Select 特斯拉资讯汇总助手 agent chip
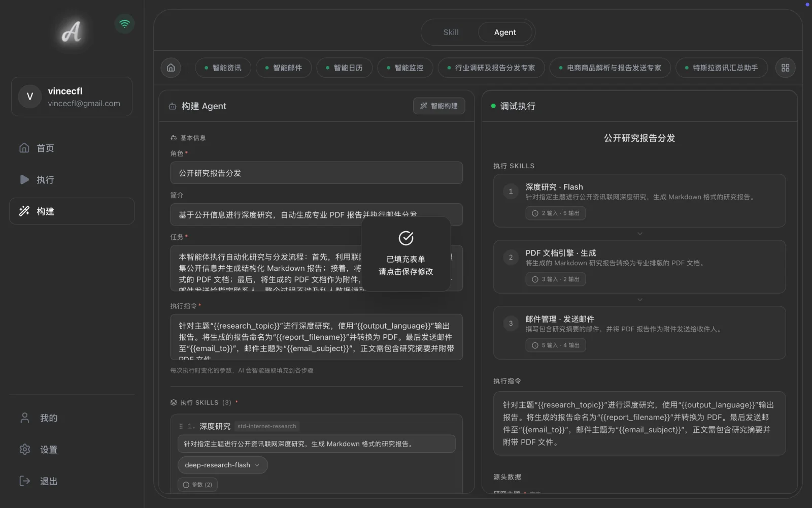Screen dimensions: 812x508 722,68
